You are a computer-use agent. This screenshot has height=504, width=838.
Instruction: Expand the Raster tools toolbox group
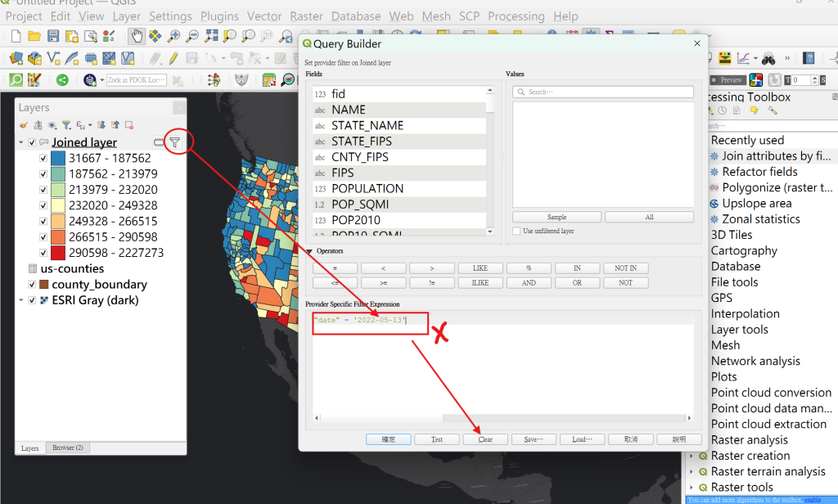(x=692, y=488)
